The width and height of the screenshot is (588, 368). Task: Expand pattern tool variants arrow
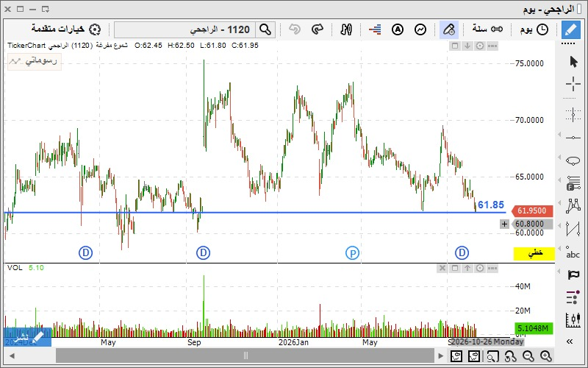[560, 203]
